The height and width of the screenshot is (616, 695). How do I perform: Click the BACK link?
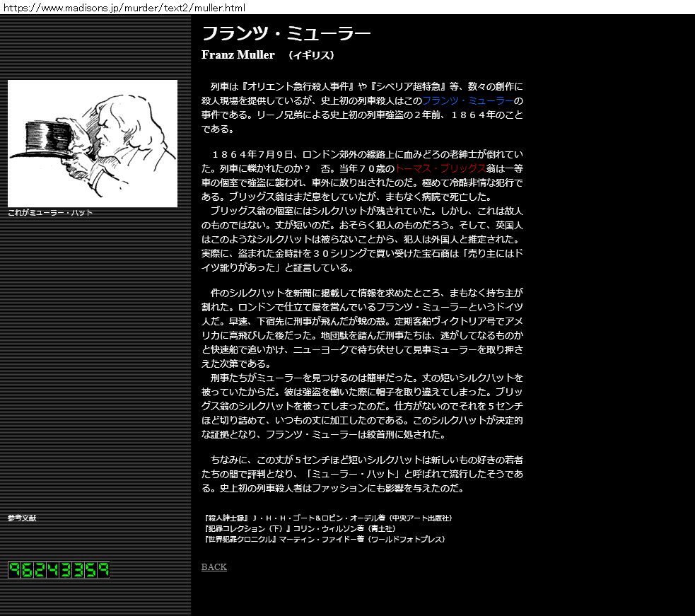click(214, 567)
